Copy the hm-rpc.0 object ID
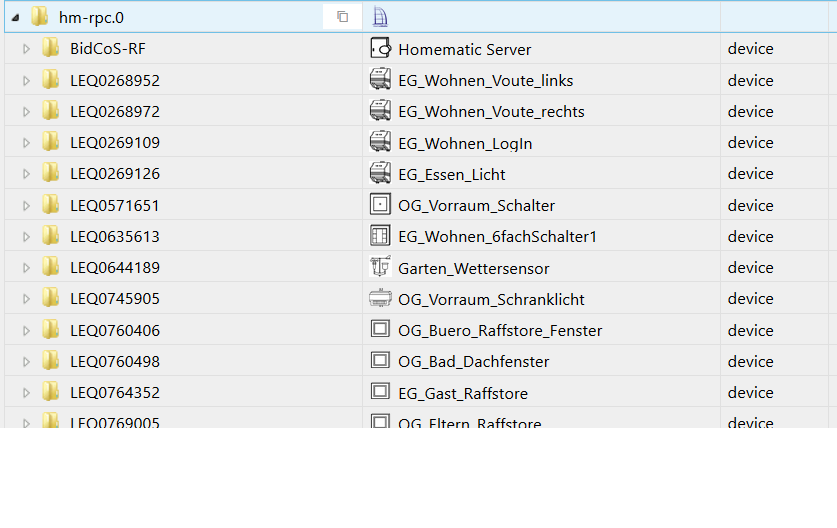The width and height of the screenshot is (837, 528). [x=343, y=17]
